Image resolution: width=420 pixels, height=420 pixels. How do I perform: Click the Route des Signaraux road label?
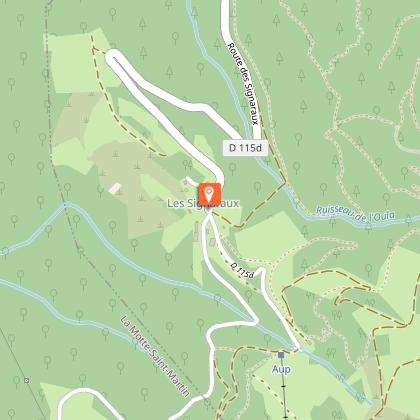coord(242,84)
